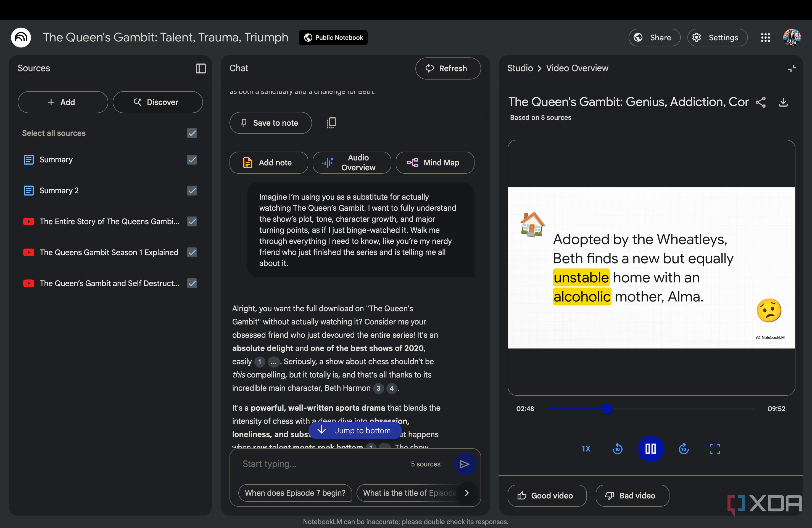Uncheck the Summary 2 source
The height and width of the screenshot is (528, 812).
click(192, 190)
